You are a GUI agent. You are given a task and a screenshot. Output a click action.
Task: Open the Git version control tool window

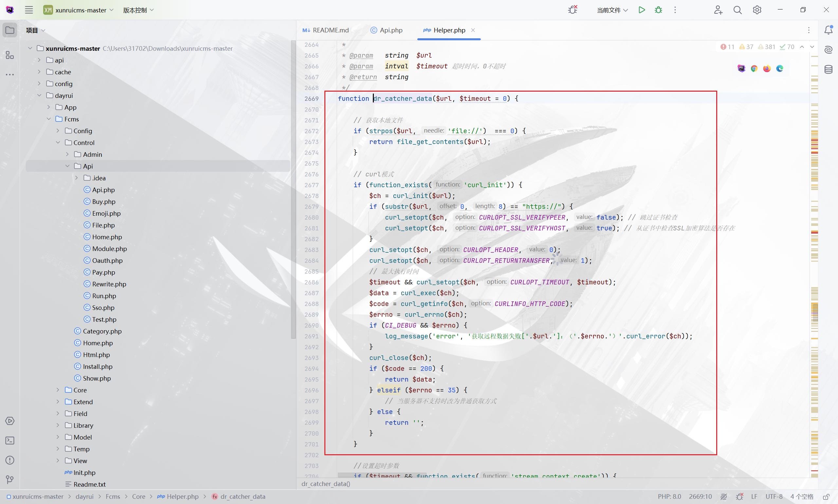(10, 479)
